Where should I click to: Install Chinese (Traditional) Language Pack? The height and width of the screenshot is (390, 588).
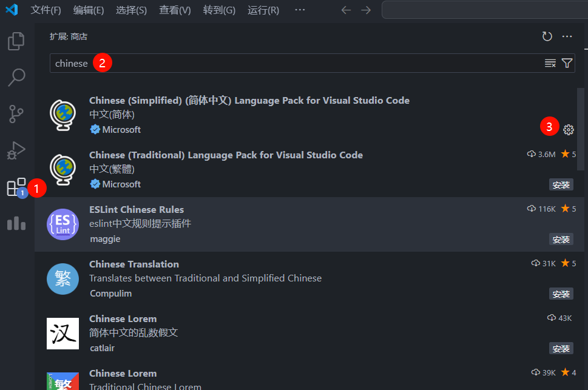(561, 184)
